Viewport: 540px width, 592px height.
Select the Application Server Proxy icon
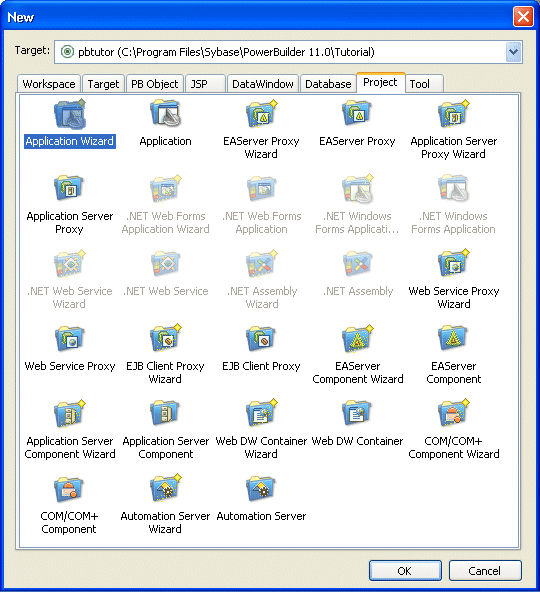(x=69, y=188)
